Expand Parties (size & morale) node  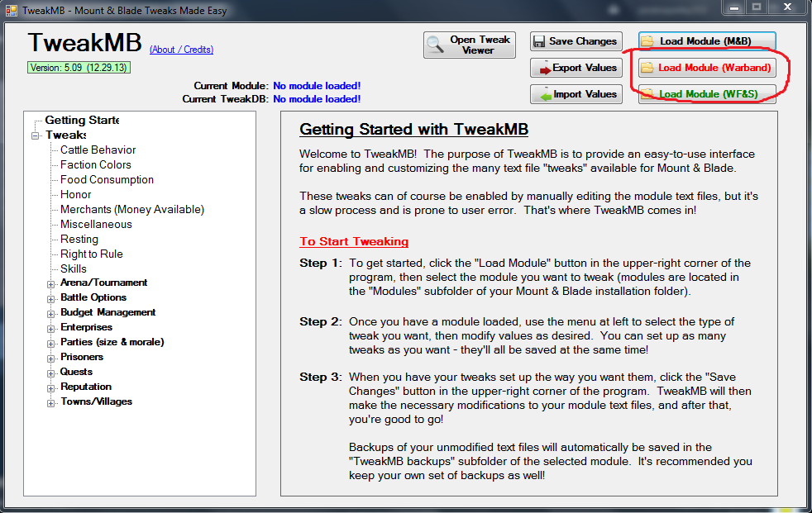(50, 344)
